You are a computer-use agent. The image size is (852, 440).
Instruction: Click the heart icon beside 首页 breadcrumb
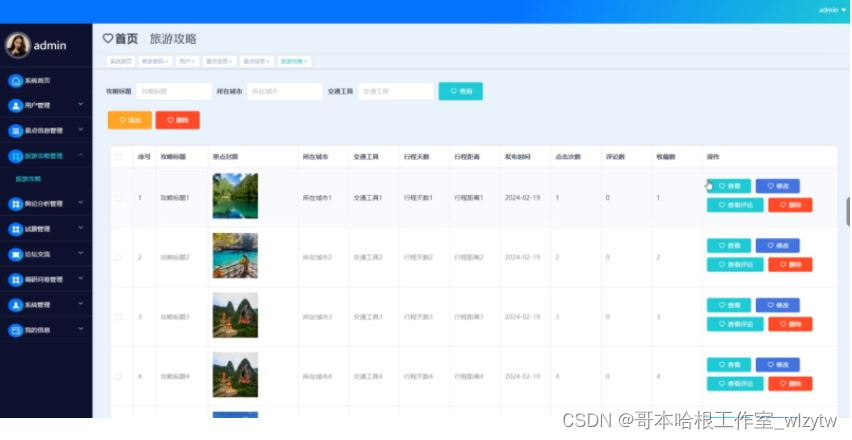108,39
